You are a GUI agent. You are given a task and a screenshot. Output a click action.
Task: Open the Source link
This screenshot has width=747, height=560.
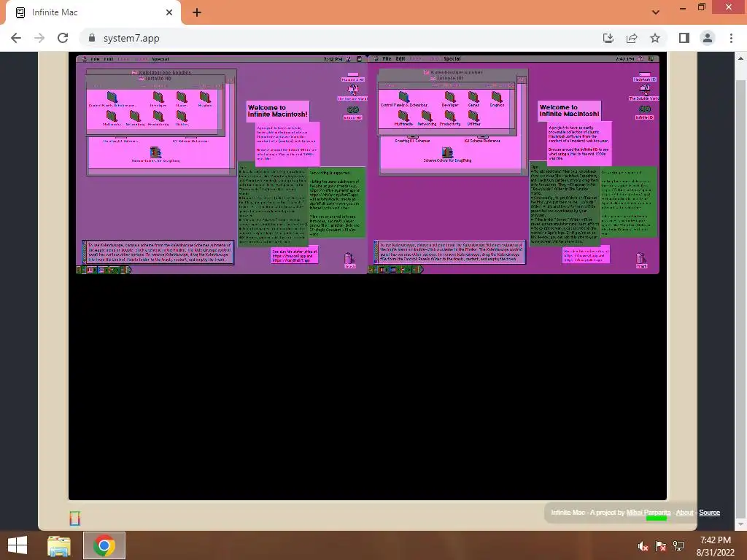pyautogui.click(x=709, y=513)
